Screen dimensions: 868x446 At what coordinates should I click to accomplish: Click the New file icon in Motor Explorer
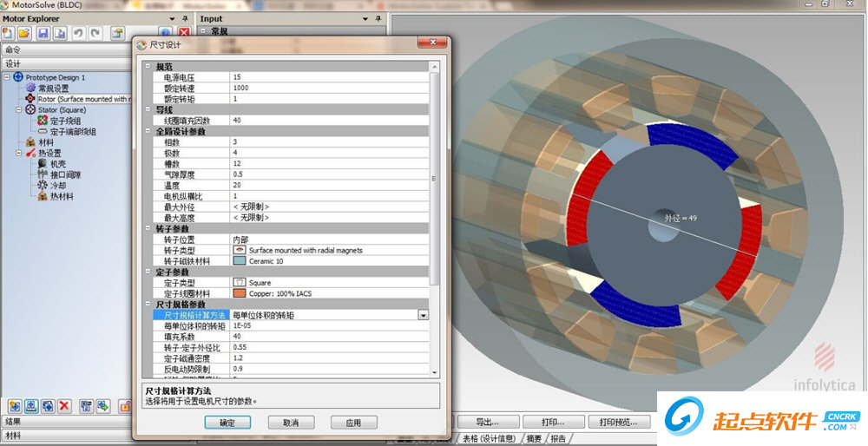point(8,33)
